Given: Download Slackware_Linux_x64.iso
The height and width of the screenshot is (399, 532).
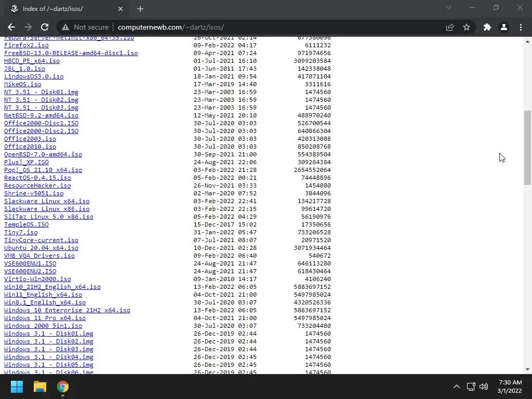Looking at the screenshot, I should (47, 201).
